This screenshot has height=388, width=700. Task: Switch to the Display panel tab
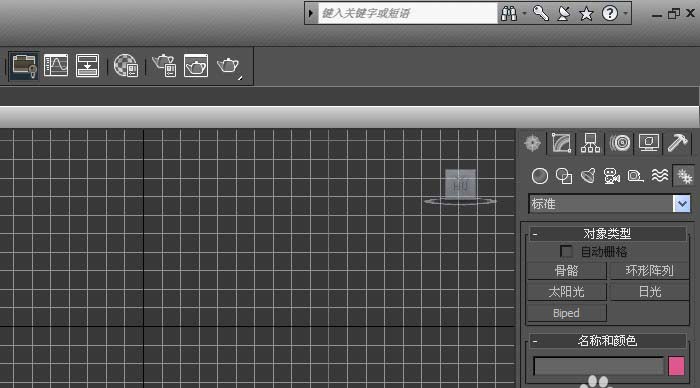[x=649, y=143]
